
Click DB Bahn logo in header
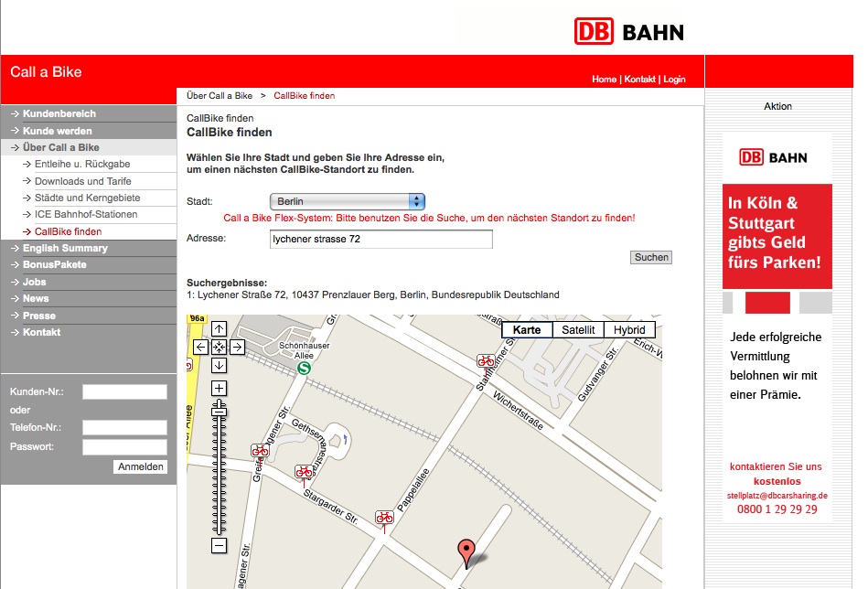point(629,31)
